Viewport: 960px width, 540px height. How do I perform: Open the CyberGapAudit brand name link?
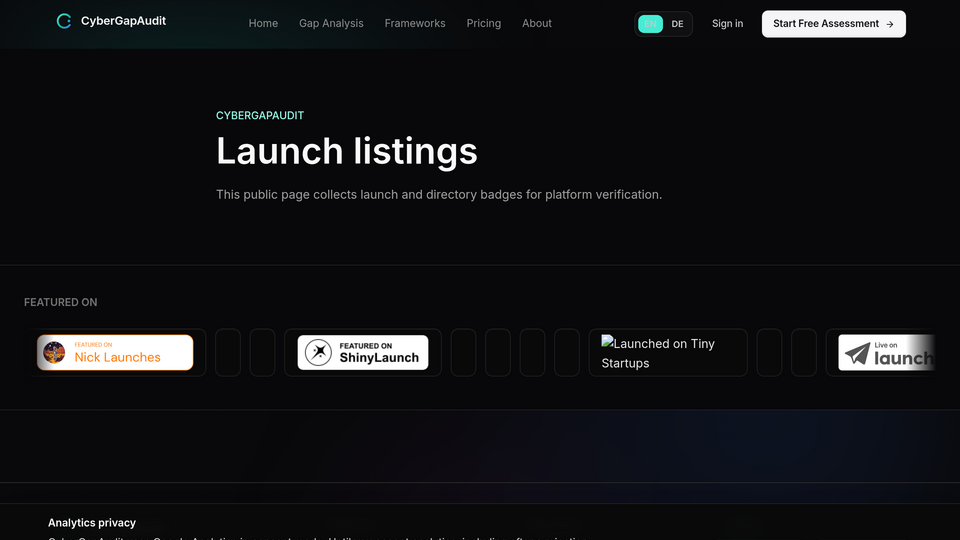(x=123, y=21)
